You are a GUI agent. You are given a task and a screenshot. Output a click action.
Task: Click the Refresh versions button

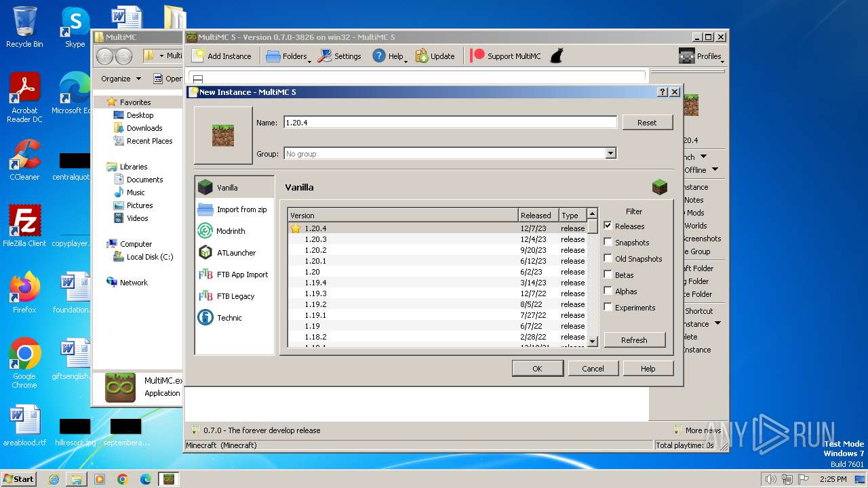pyautogui.click(x=634, y=340)
